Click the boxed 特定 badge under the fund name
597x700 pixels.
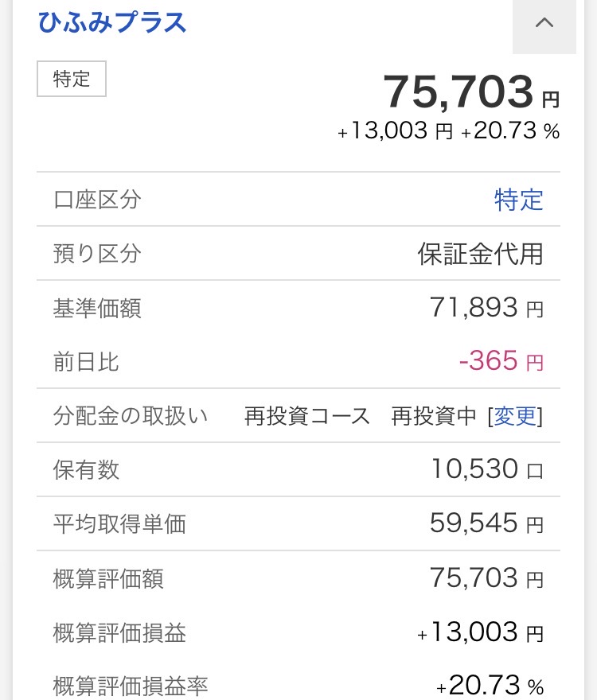[x=72, y=80]
